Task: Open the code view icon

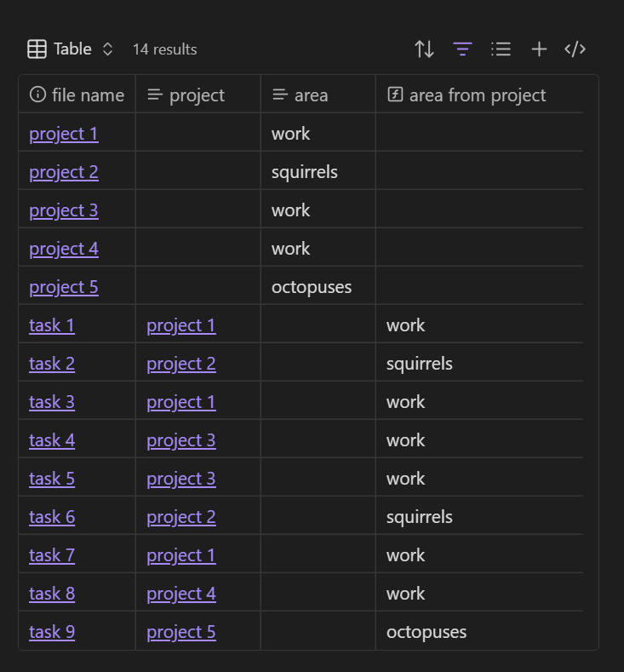Action: pyautogui.click(x=575, y=49)
